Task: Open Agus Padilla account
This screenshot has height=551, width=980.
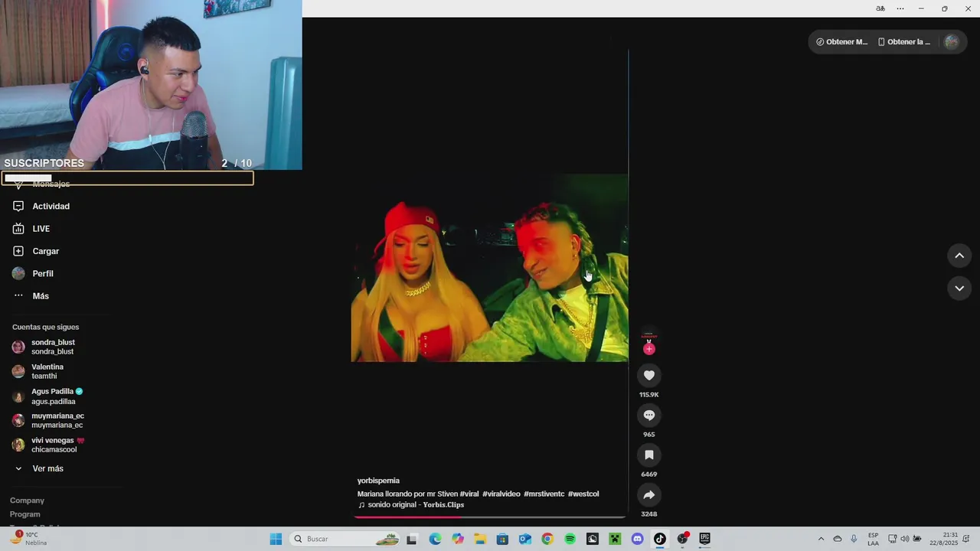Action: point(52,396)
